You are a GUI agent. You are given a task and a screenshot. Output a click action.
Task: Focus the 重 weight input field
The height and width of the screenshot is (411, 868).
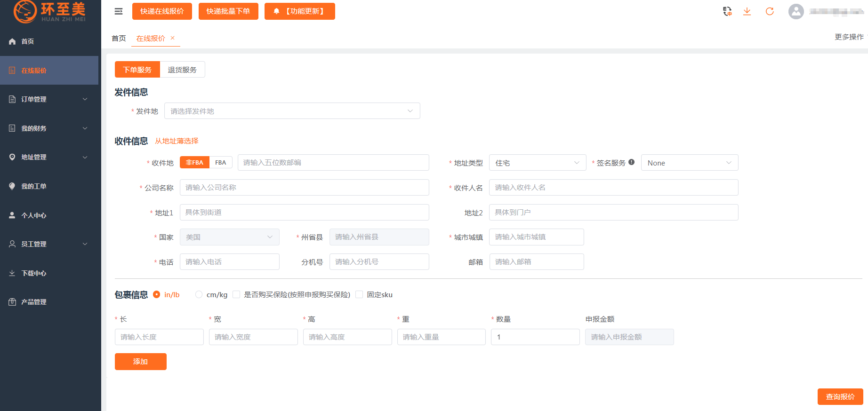click(x=442, y=337)
